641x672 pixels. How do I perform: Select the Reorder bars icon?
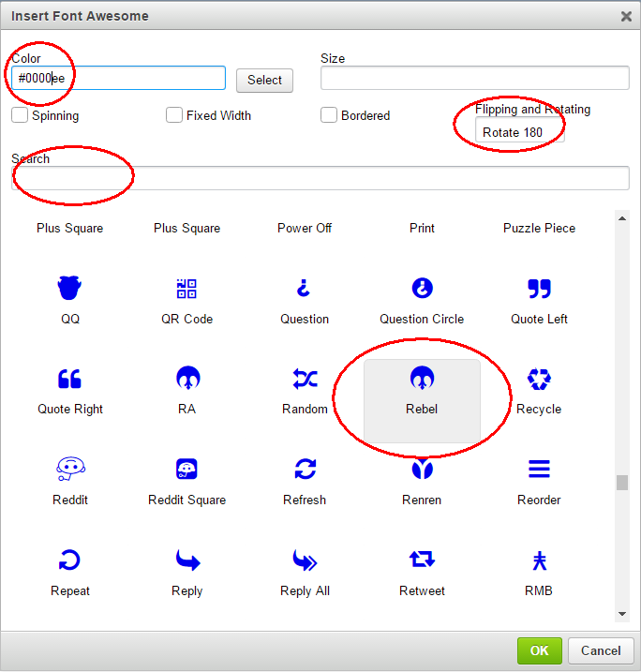(x=539, y=470)
